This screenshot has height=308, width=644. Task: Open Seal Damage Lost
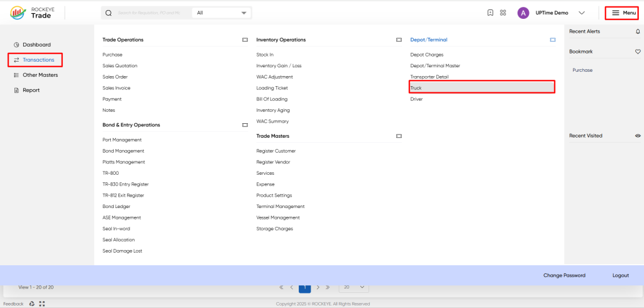(123, 251)
